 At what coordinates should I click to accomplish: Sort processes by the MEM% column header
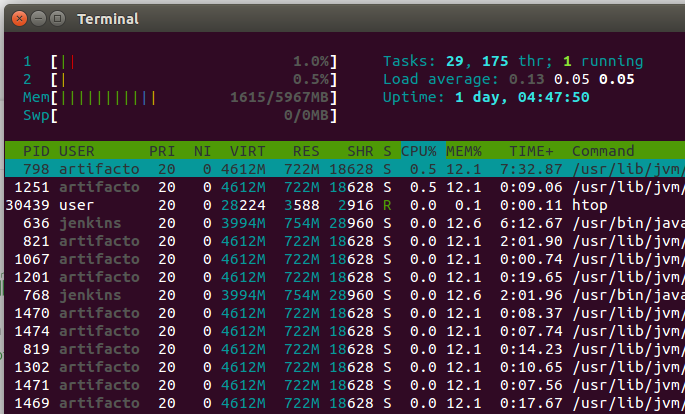tap(463, 150)
